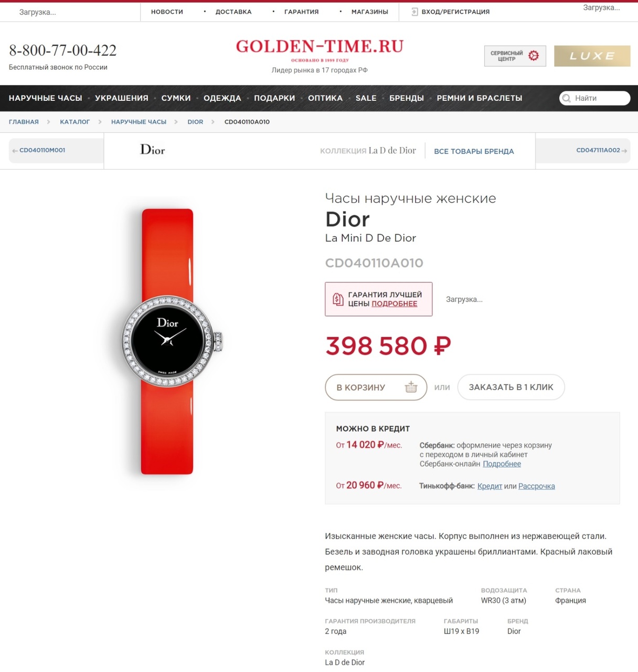Click the Заказать в 1 клик button
Screen dimensions: 638x672
pyautogui.click(x=511, y=387)
